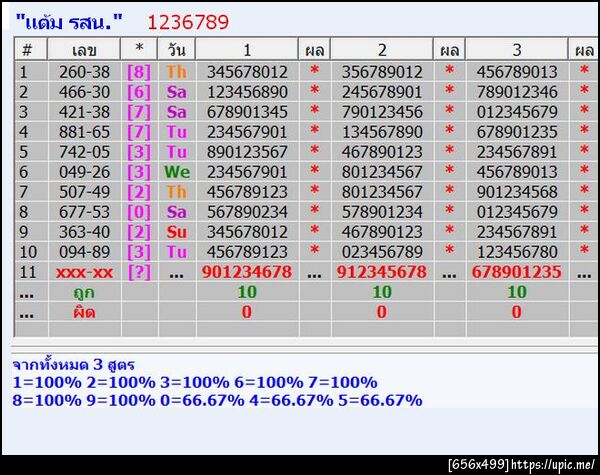Click the 'แต้ม รสน.' title
This screenshot has height=475, width=600.
(69, 22)
